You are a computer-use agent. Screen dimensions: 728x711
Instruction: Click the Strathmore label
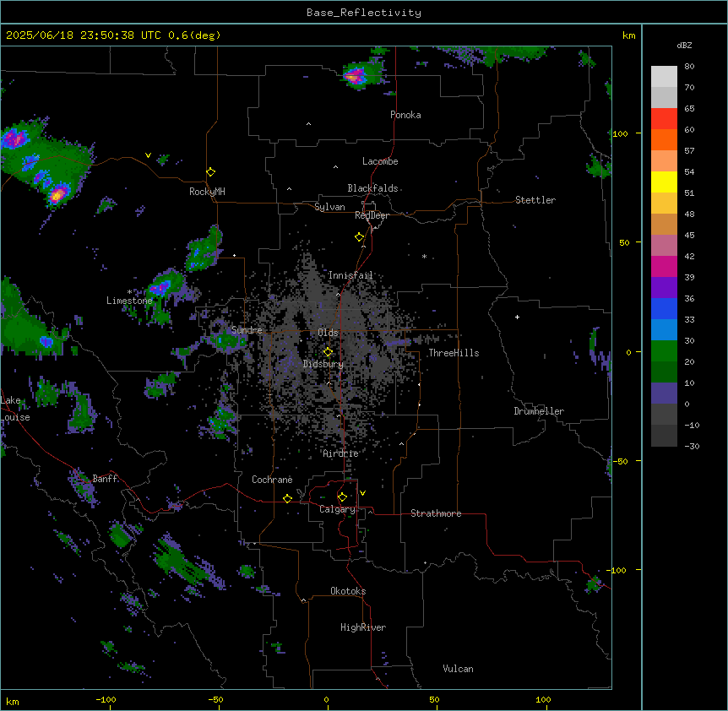(436, 513)
